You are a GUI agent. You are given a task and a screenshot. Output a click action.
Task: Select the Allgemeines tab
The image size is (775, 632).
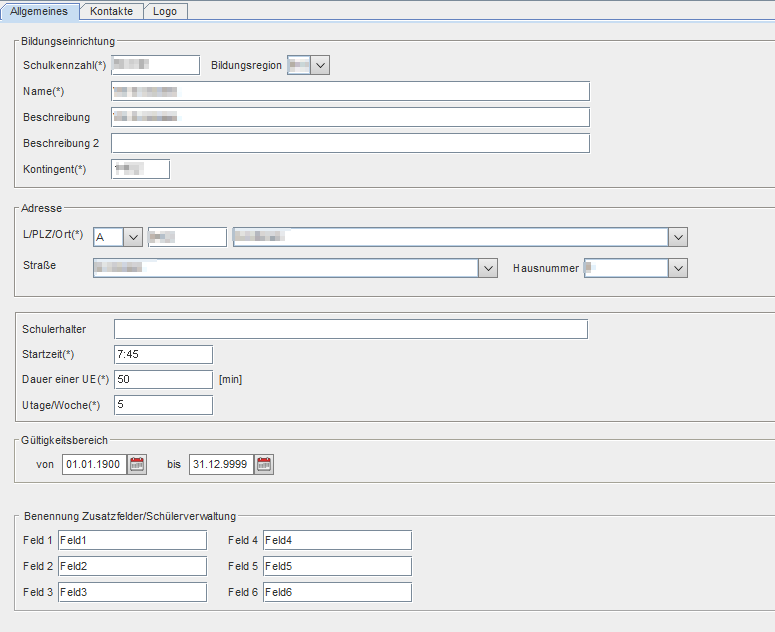[x=39, y=11]
